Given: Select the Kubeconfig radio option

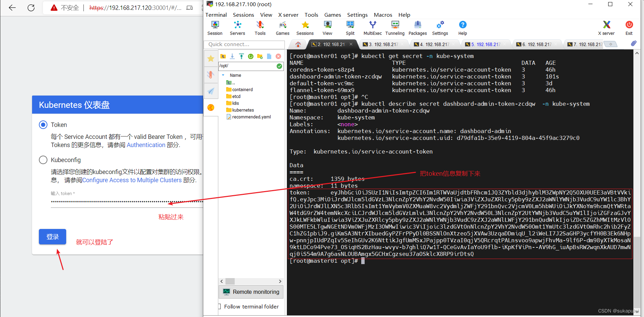Looking at the screenshot, I should point(43,160).
